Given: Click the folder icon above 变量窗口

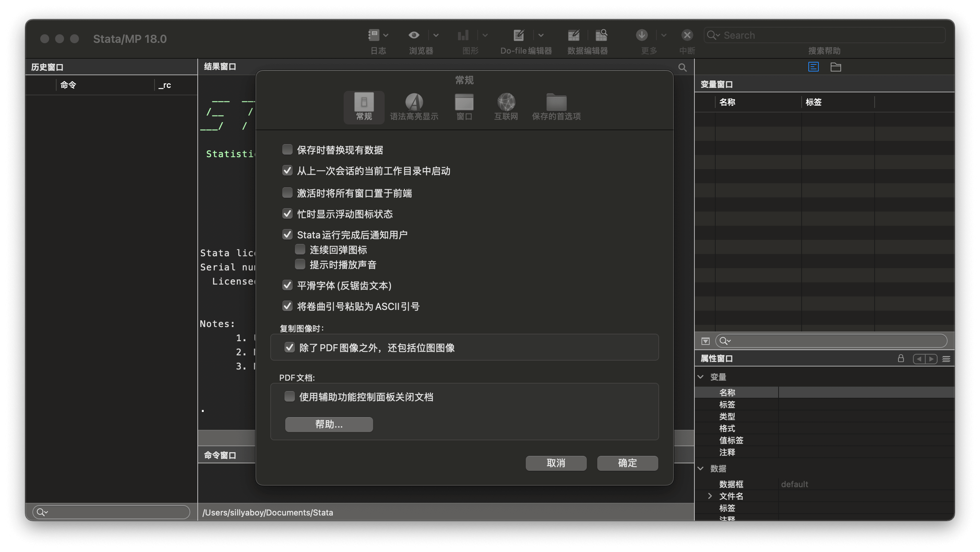Looking at the screenshot, I should 836,67.
